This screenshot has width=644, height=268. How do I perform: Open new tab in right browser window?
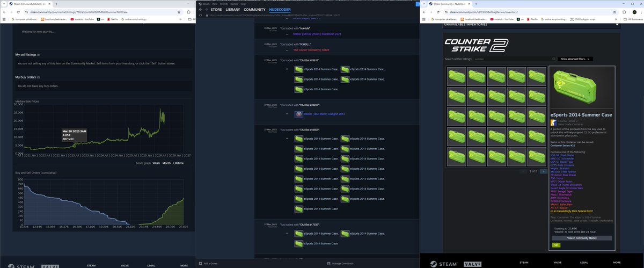click(x=476, y=4)
